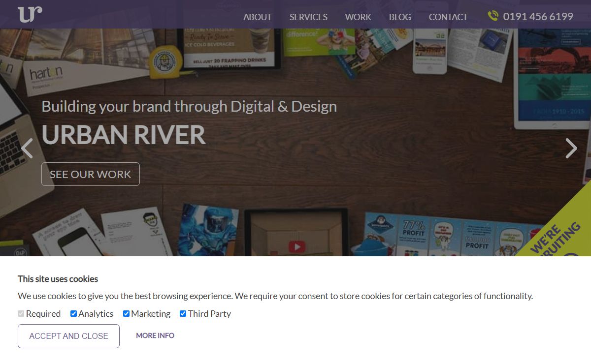Viewport: 591px width, 364px height.
Task: Uncheck the Analytics cookies checkbox
Action: [x=73, y=314]
